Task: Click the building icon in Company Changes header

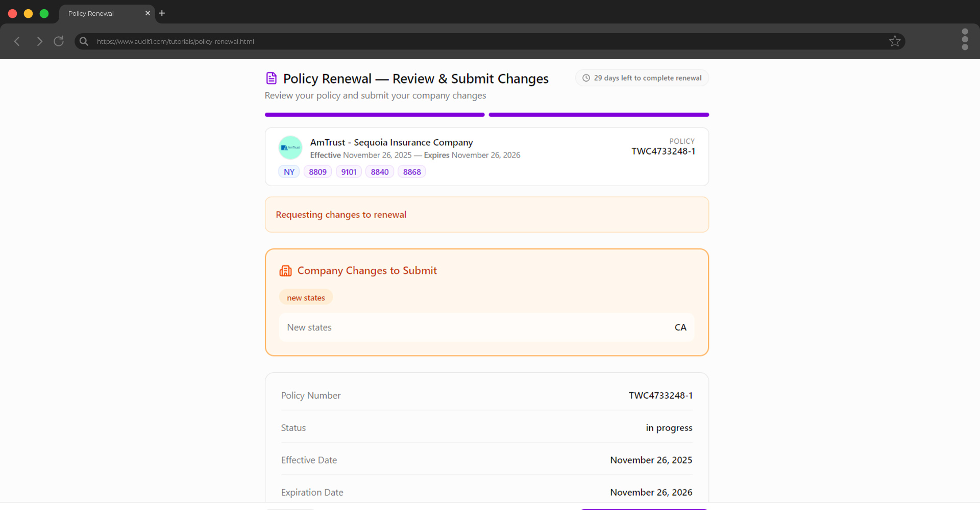Action: (x=286, y=271)
